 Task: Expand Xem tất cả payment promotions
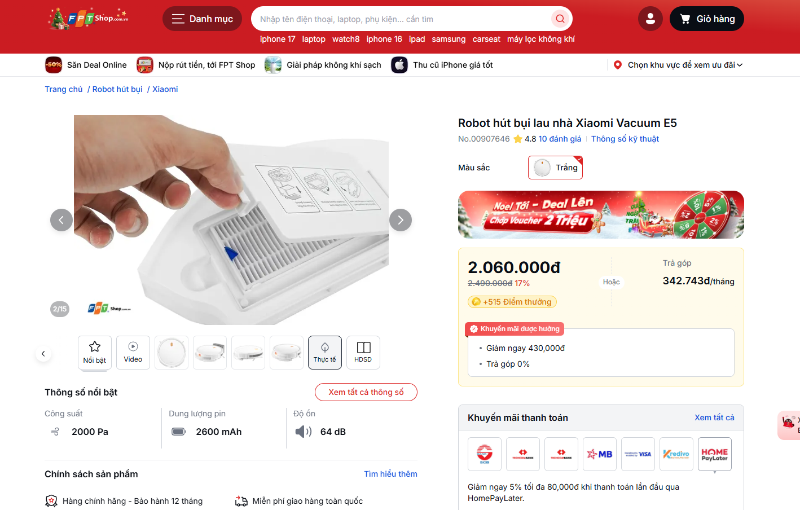pos(714,417)
